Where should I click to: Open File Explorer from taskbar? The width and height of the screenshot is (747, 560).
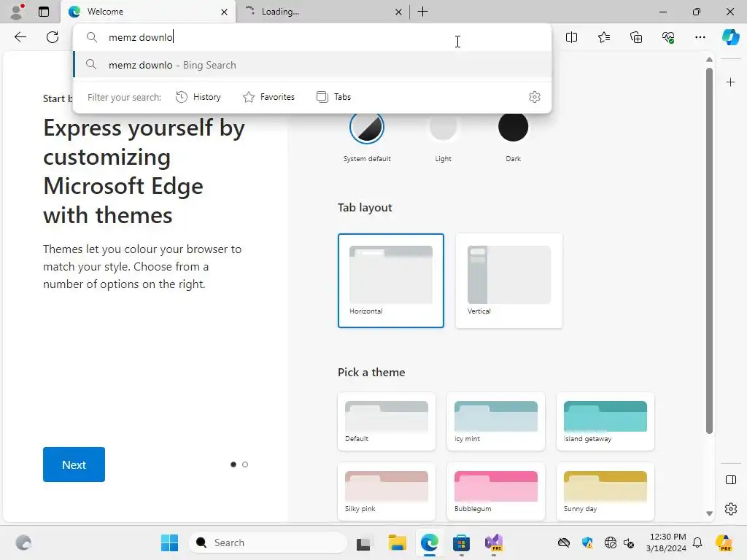[397, 542]
